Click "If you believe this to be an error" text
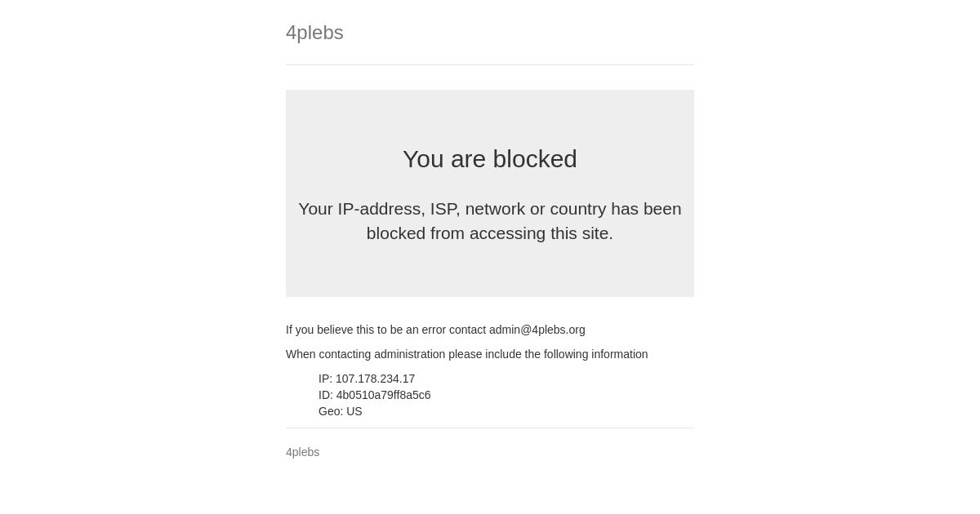The width and height of the screenshot is (980, 514). [x=366, y=330]
